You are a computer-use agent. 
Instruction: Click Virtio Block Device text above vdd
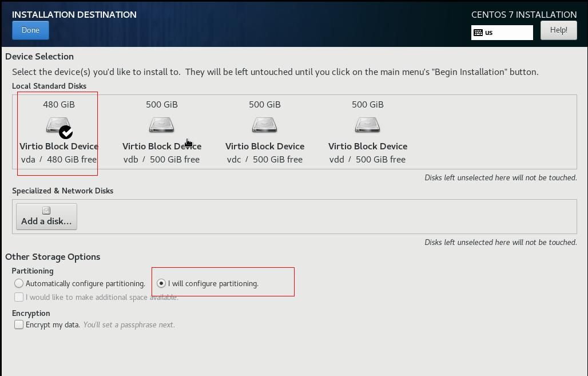click(367, 147)
